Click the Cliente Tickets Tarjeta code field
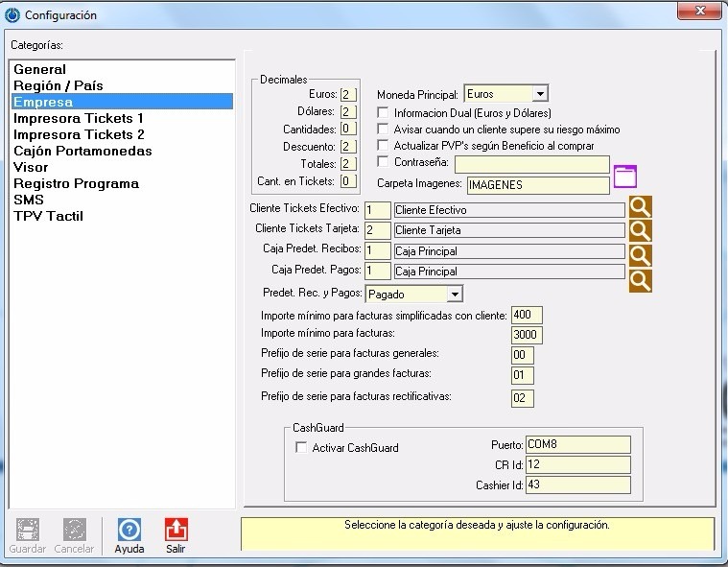The width and height of the screenshot is (728, 567). pyautogui.click(x=378, y=230)
